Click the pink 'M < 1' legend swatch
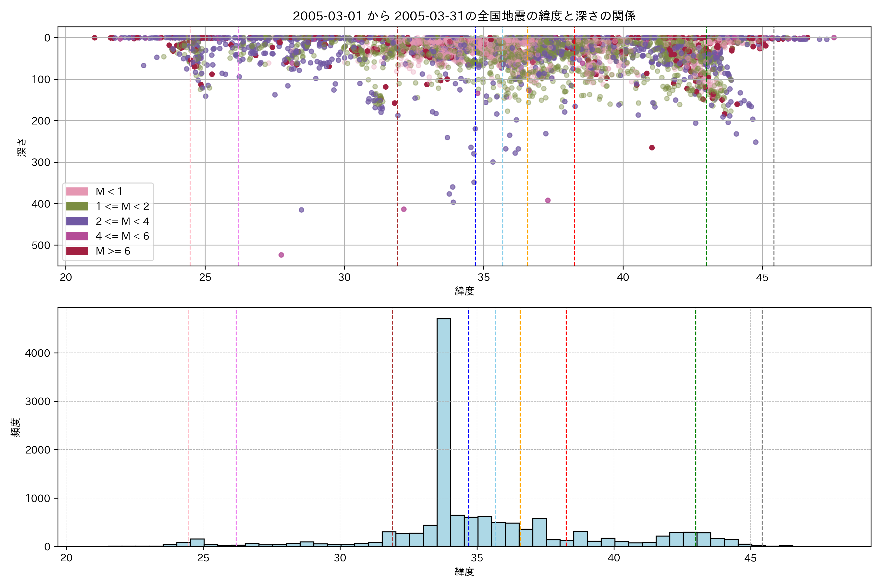882x588 pixels. [x=77, y=192]
